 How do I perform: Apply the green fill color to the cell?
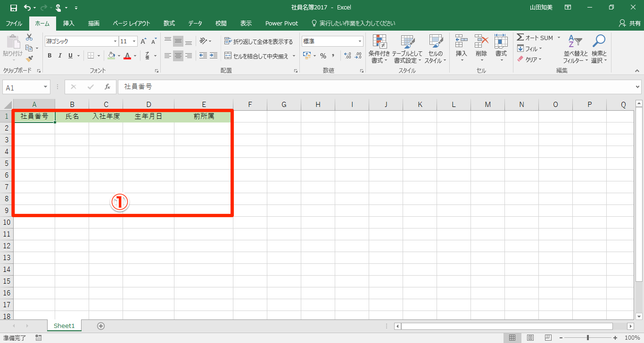coord(111,56)
